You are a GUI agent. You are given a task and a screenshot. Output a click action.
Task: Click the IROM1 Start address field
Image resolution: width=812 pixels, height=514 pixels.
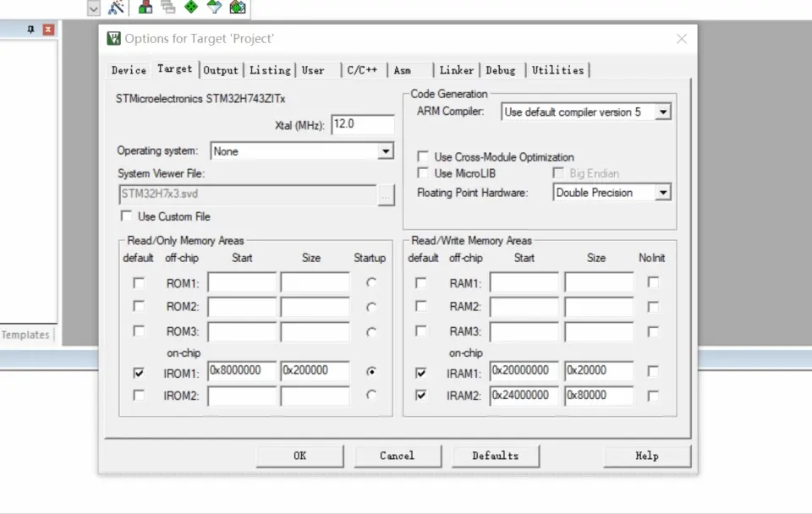(242, 370)
